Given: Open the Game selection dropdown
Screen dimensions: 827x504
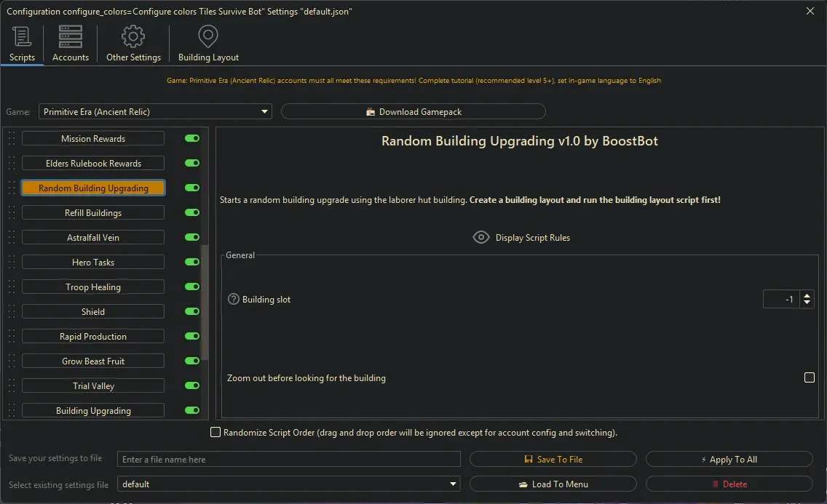Looking at the screenshot, I should pyautogui.click(x=264, y=111).
